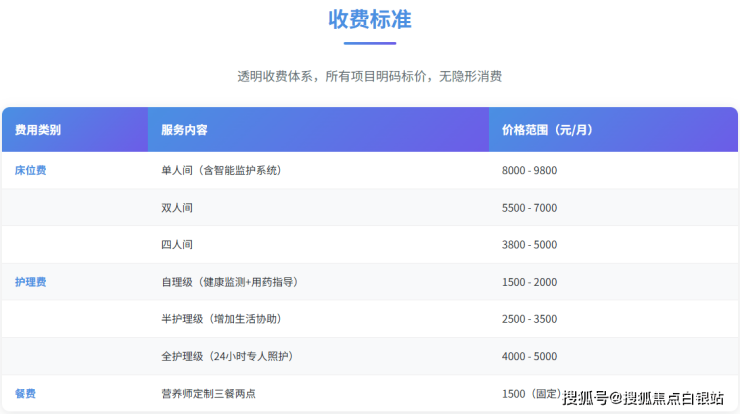
Task: Click the 收费标准 page title
Action: (x=369, y=19)
